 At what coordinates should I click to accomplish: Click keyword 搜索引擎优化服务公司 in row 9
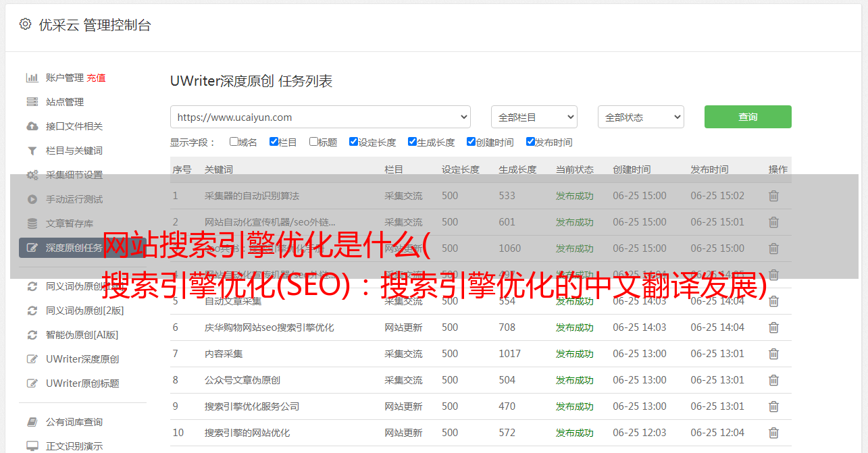tap(251, 406)
